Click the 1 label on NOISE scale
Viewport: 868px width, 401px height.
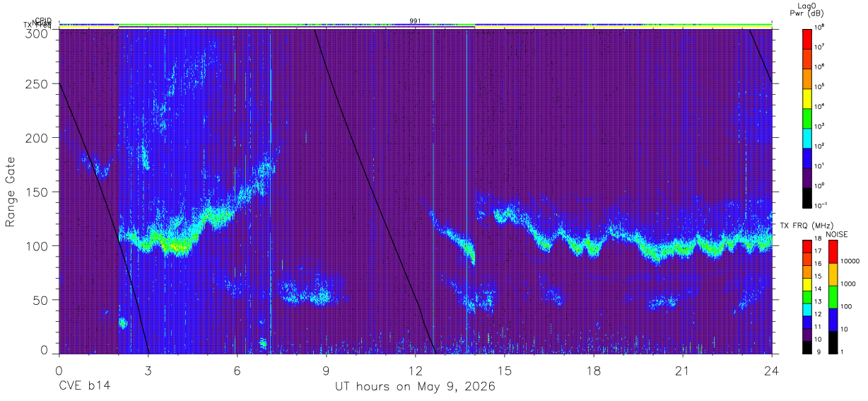click(843, 351)
